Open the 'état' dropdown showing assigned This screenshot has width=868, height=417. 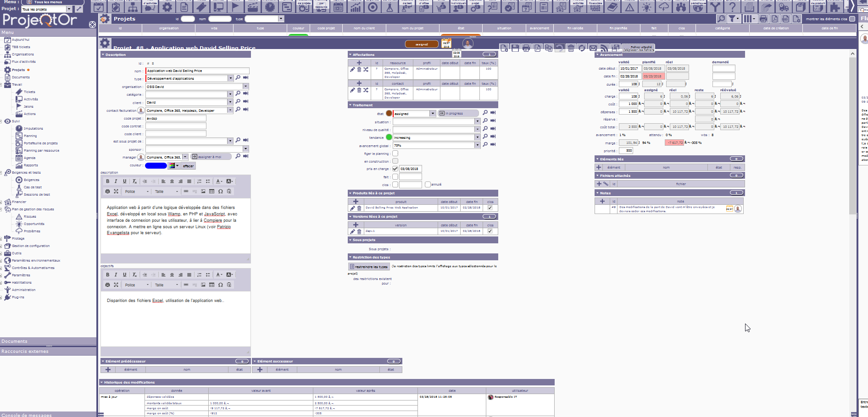pyautogui.click(x=432, y=113)
